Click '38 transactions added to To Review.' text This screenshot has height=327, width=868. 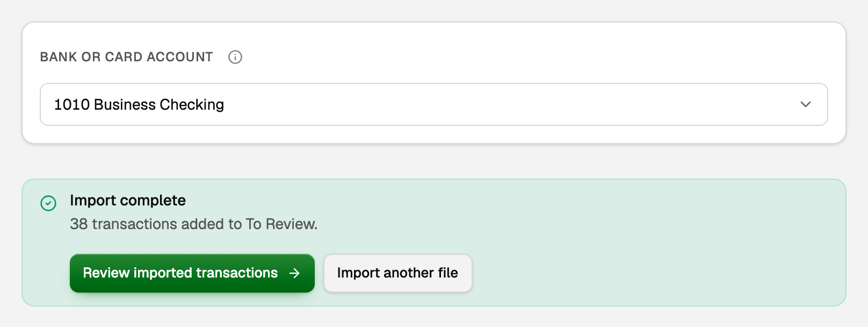(x=194, y=224)
